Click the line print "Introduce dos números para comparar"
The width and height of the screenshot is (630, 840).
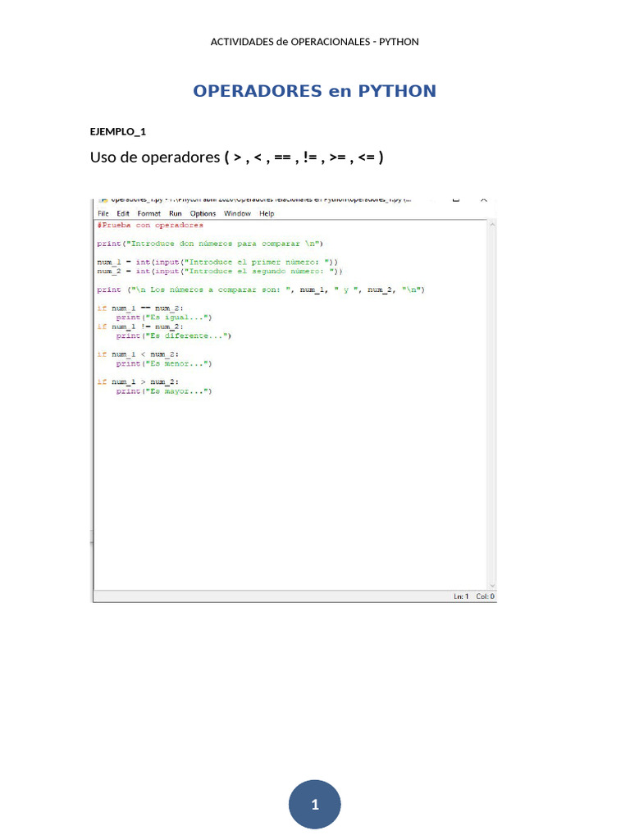point(210,243)
